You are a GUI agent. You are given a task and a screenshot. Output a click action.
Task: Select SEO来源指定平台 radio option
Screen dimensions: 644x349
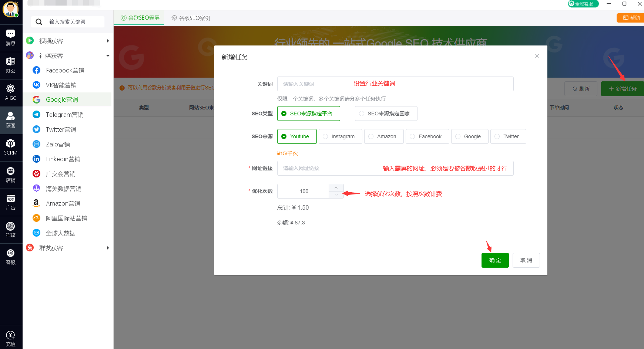(308, 113)
